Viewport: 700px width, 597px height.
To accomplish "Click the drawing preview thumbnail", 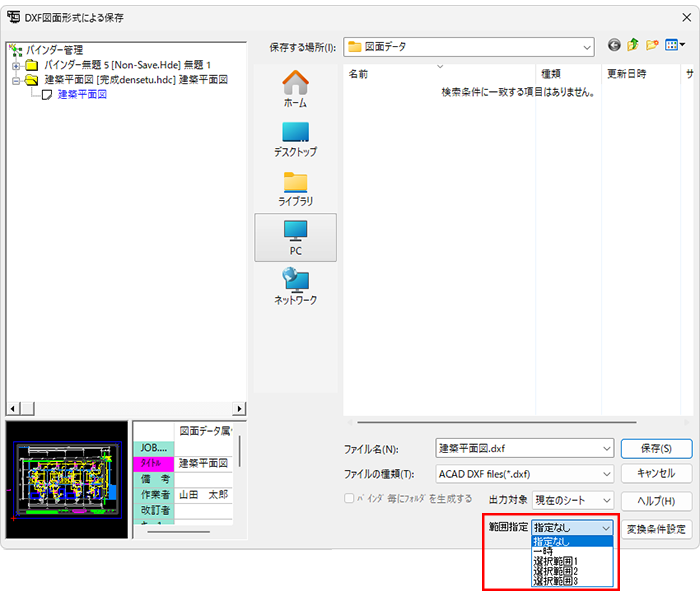I will pos(67,480).
